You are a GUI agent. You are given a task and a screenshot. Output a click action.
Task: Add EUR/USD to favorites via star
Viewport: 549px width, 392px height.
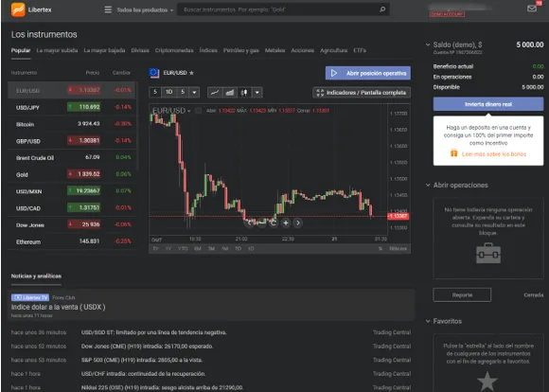pyautogui.click(x=191, y=73)
